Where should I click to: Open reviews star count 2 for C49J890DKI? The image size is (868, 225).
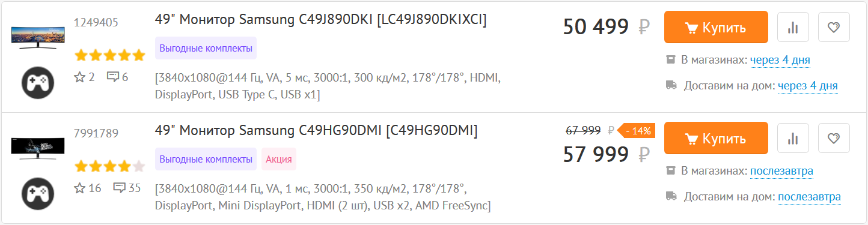click(x=84, y=77)
